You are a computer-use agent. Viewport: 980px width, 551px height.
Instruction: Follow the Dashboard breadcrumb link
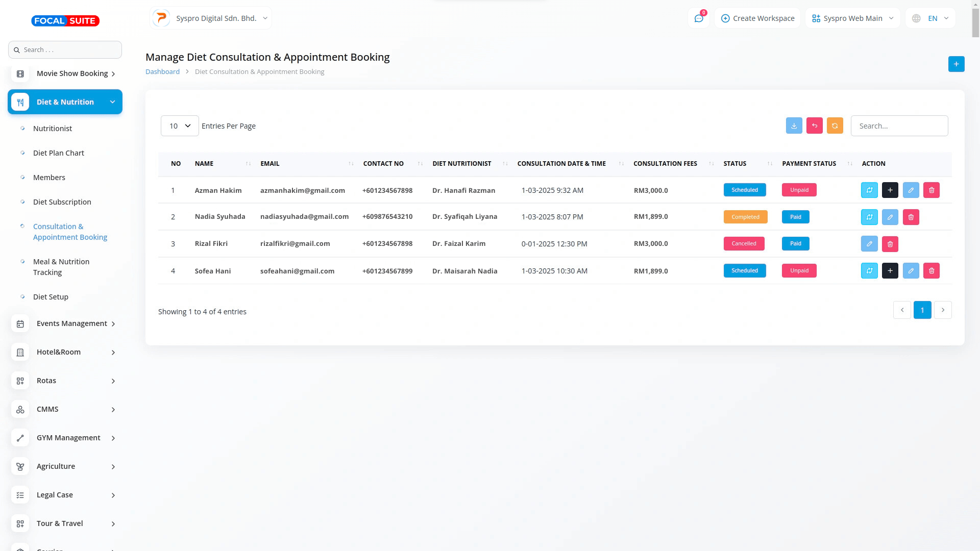click(162, 72)
